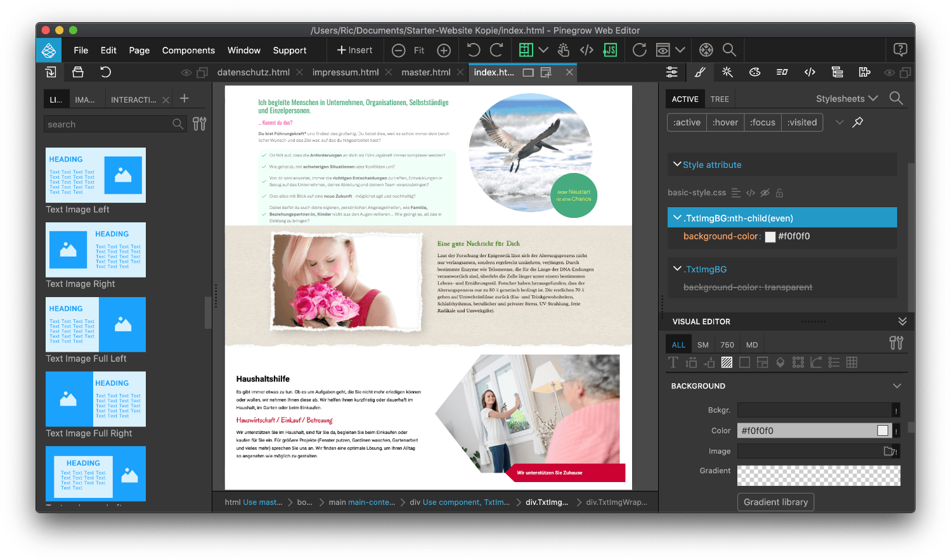The image size is (951, 560).
Task: Toggle the :hover pseudo state
Action: tap(725, 122)
